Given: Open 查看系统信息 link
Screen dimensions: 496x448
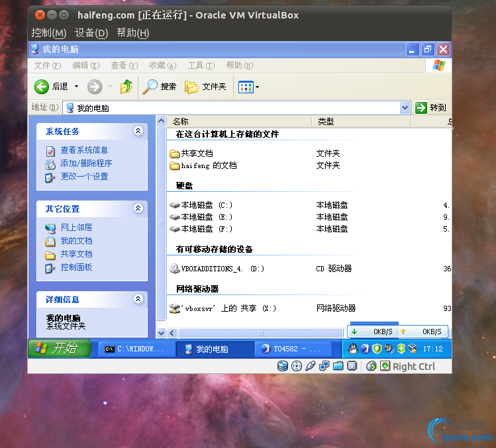Looking at the screenshot, I should [x=84, y=150].
